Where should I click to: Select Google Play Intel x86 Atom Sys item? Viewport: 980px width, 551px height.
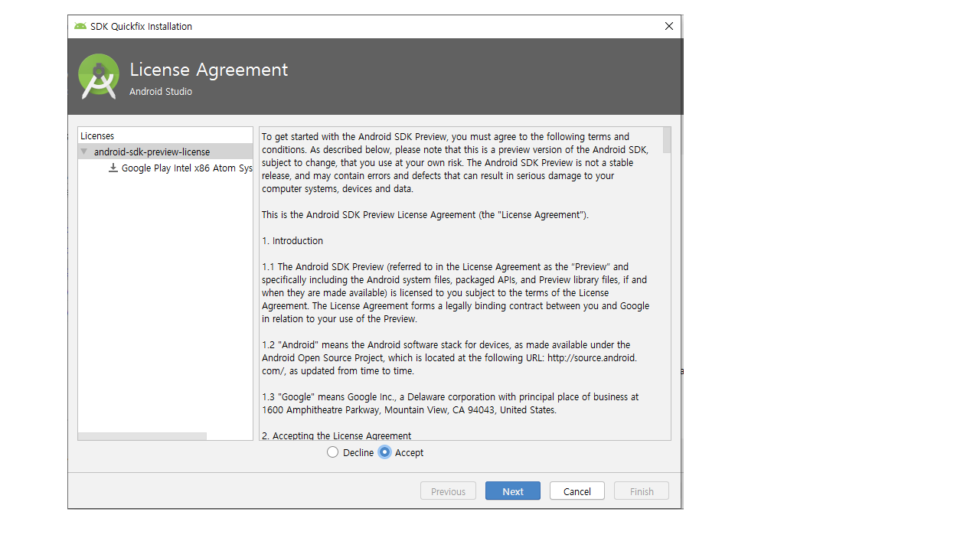[186, 168]
